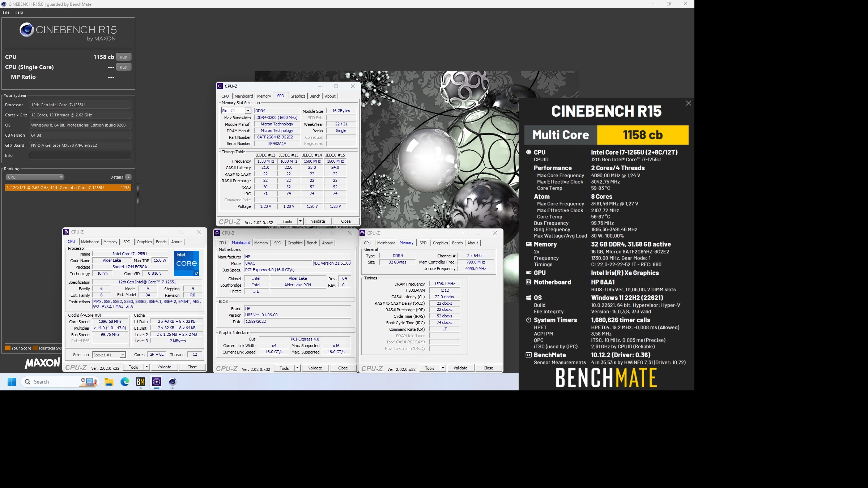Click Close in Memory window
Screen dimensions: 868x488
click(488, 368)
